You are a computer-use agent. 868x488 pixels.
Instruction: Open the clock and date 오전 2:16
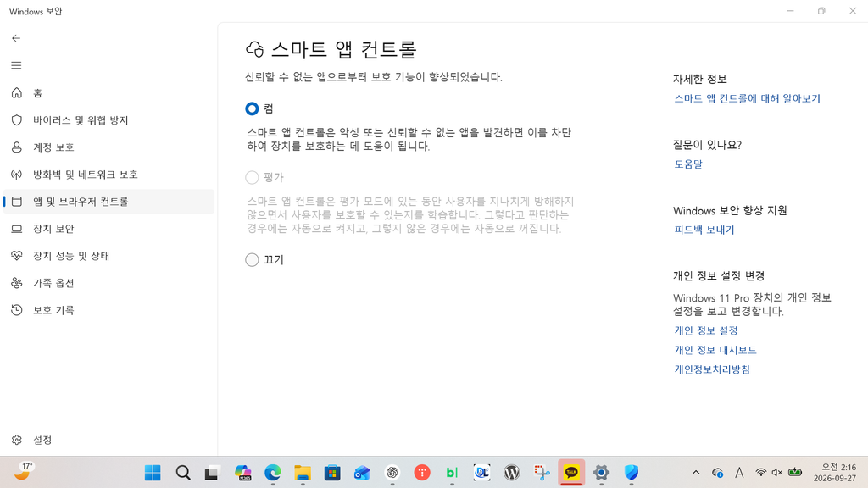click(x=834, y=473)
